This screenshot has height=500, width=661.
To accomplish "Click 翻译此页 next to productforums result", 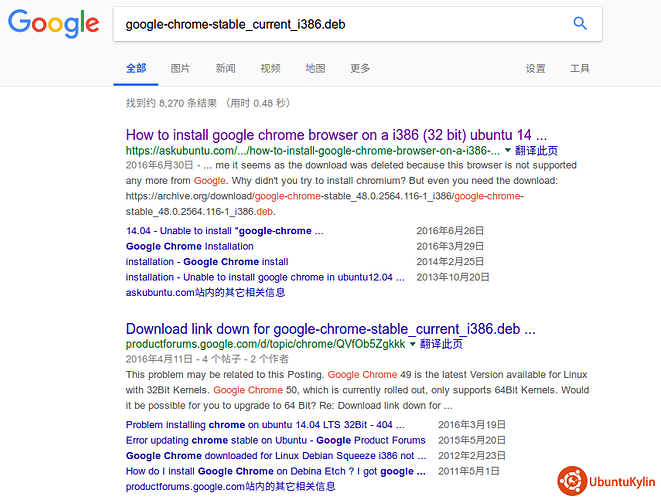I will (x=441, y=344).
